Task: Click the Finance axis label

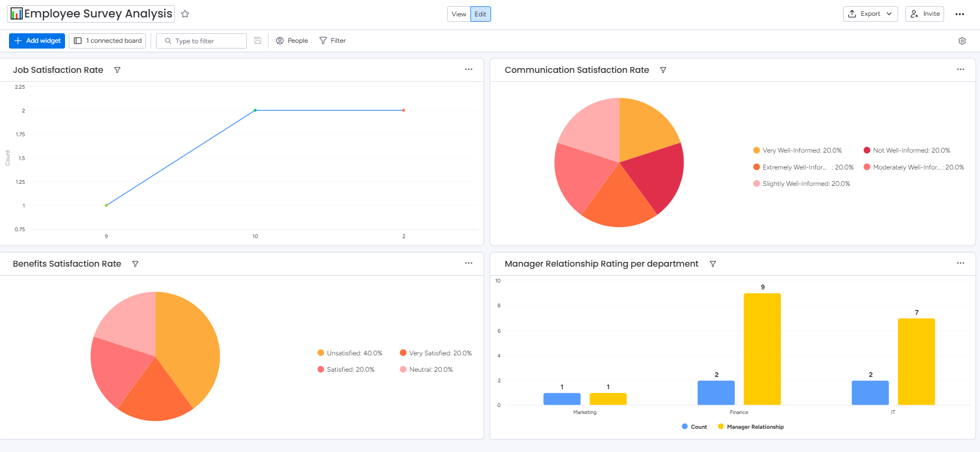Action: [x=739, y=412]
